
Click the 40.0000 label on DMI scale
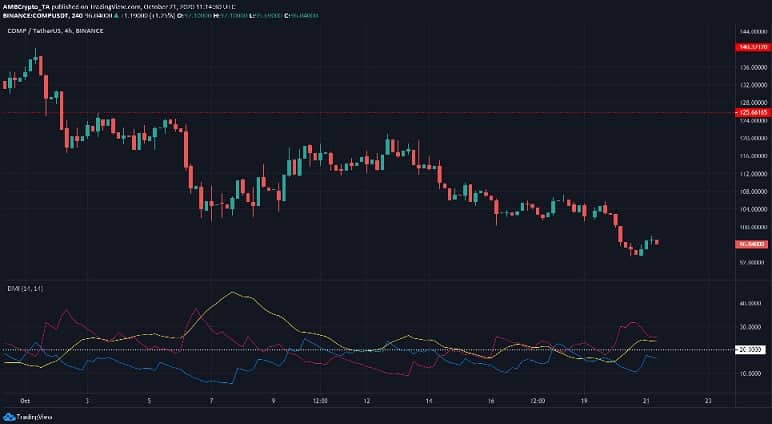pos(751,303)
